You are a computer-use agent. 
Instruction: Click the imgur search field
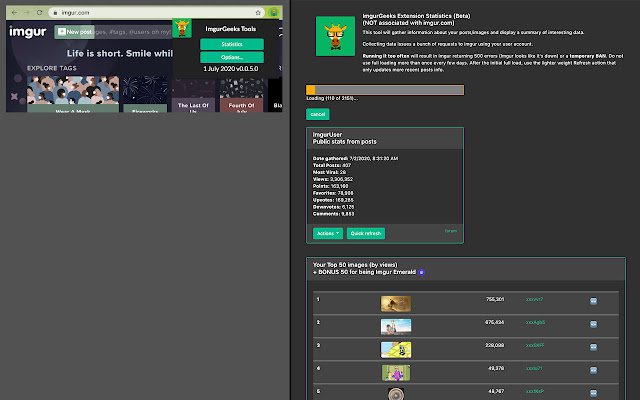[x=133, y=32]
